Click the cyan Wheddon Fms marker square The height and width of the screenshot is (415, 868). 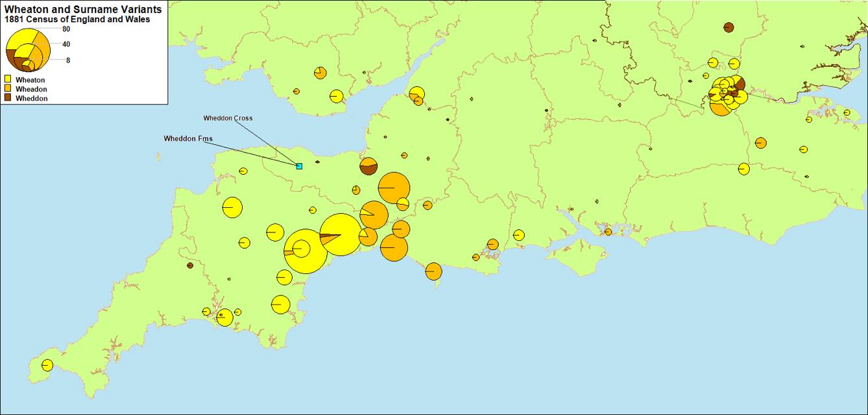[x=298, y=166]
